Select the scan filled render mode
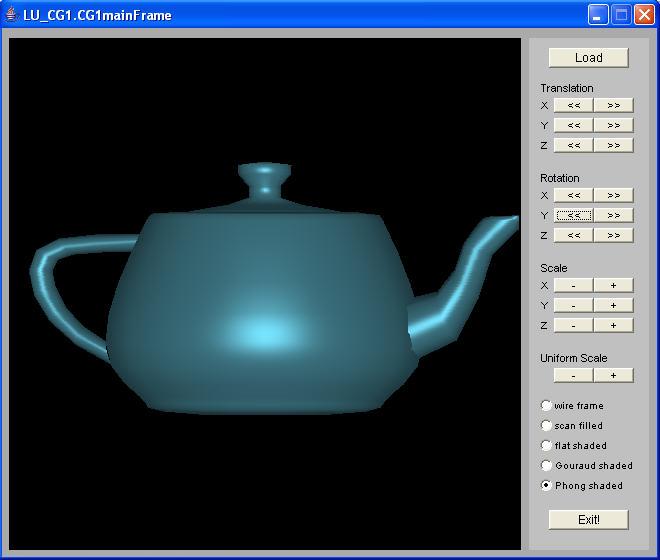660x560 pixels. pos(546,426)
